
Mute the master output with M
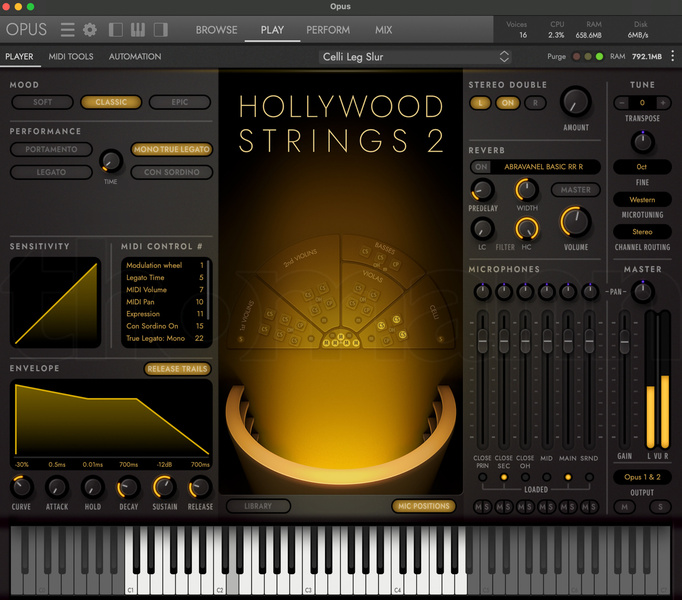point(625,507)
